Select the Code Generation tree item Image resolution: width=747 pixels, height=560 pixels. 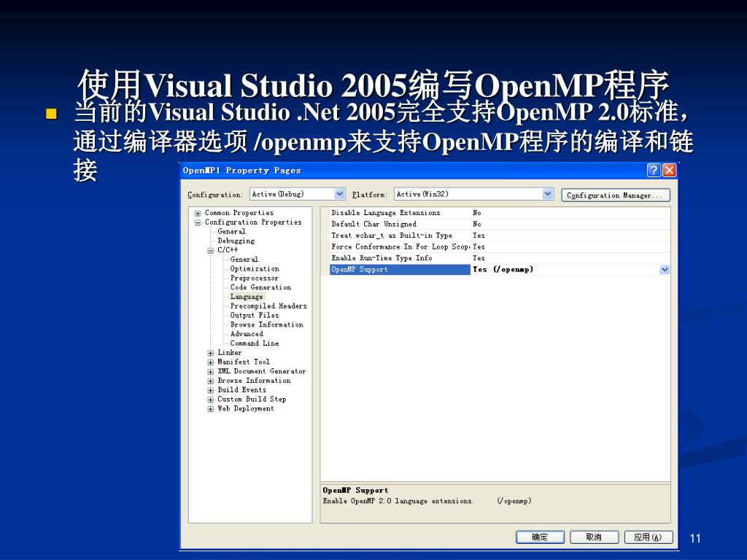(x=260, y=287)
